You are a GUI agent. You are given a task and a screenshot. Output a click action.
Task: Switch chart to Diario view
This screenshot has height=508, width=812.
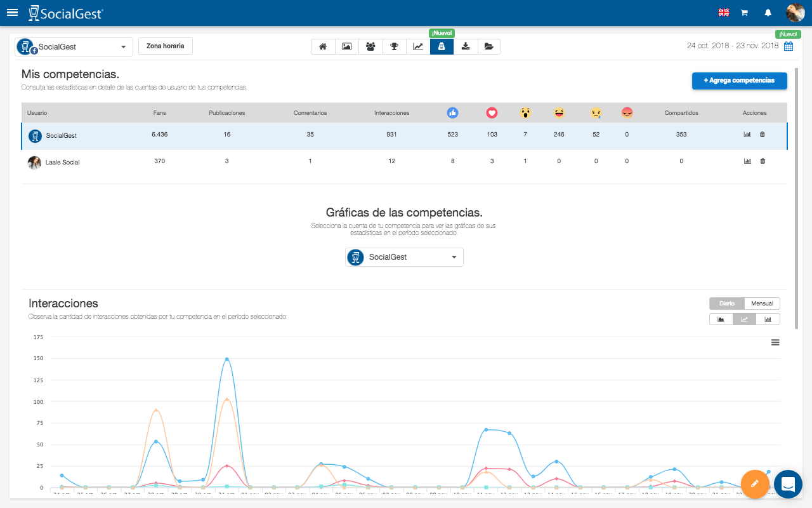tap(727, 304)
